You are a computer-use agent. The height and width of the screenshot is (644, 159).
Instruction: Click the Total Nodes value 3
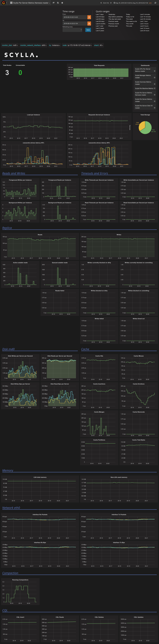[7, 73]
